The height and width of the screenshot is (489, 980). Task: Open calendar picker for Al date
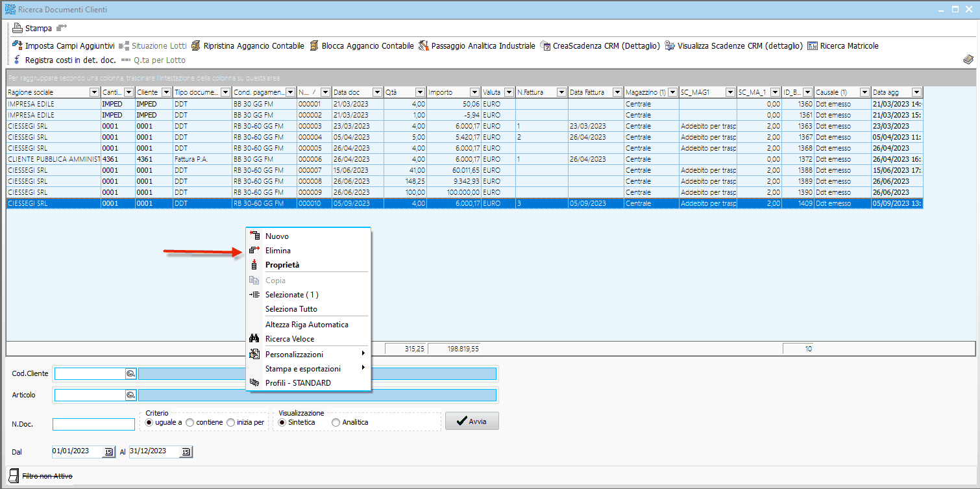186,451
